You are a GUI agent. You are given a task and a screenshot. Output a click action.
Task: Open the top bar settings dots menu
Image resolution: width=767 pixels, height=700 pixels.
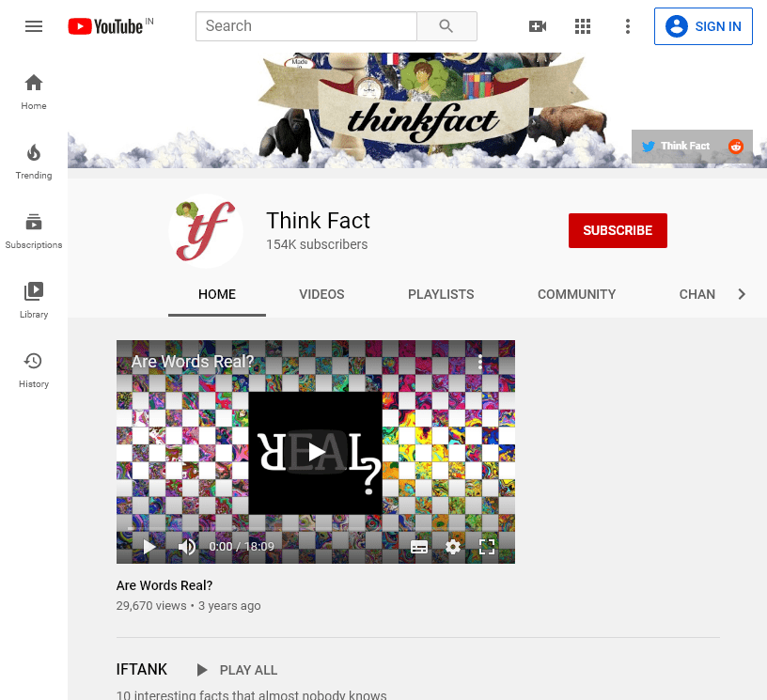628,26
